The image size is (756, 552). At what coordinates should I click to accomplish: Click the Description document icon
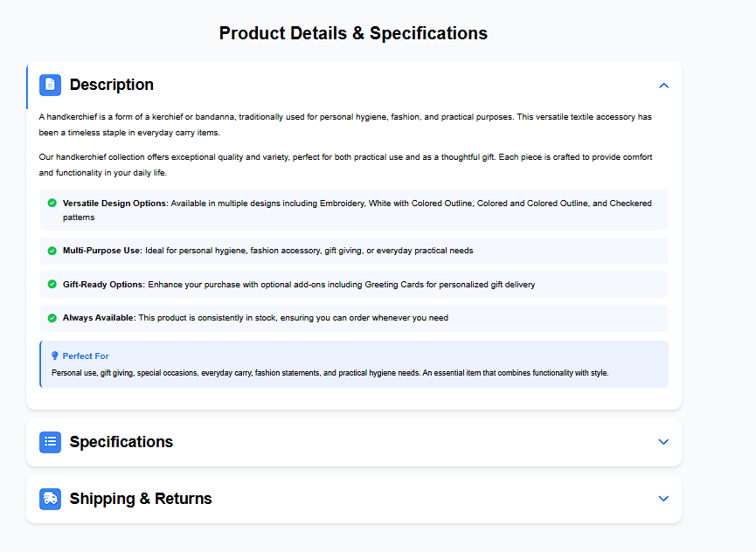coord(50,85)
